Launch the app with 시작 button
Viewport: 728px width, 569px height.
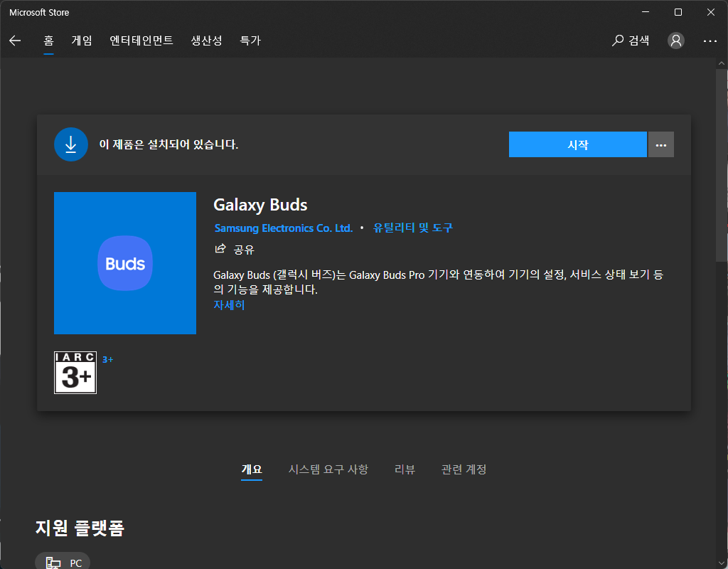[577, 144]
